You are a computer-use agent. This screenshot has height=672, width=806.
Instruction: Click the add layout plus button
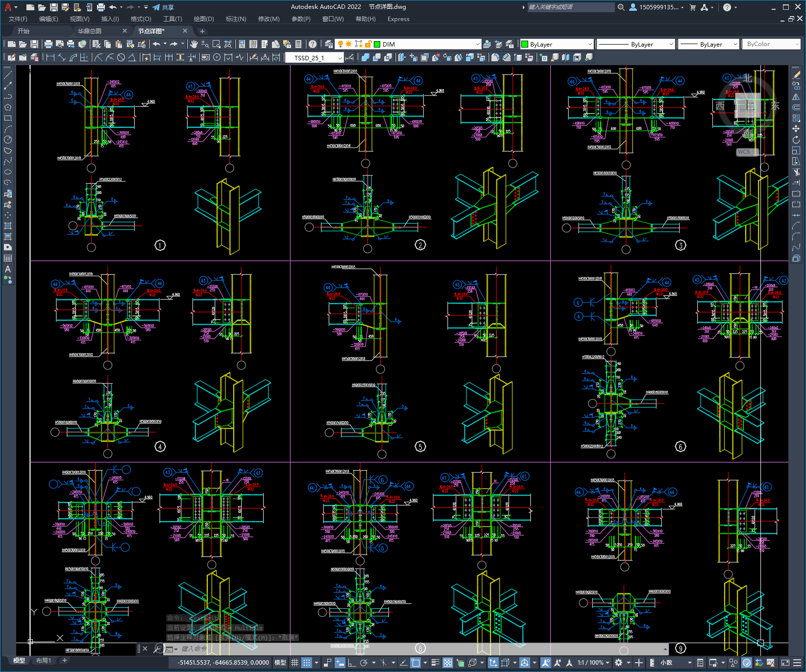(x=64, y=660)
